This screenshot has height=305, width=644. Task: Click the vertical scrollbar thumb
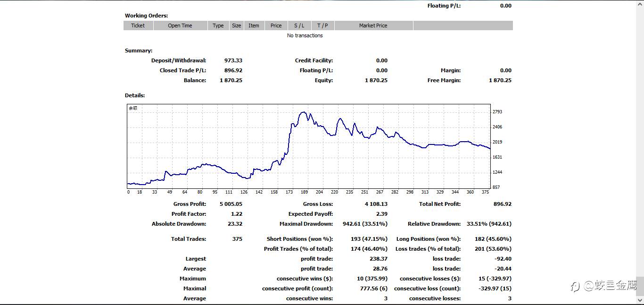pos(640,286)
